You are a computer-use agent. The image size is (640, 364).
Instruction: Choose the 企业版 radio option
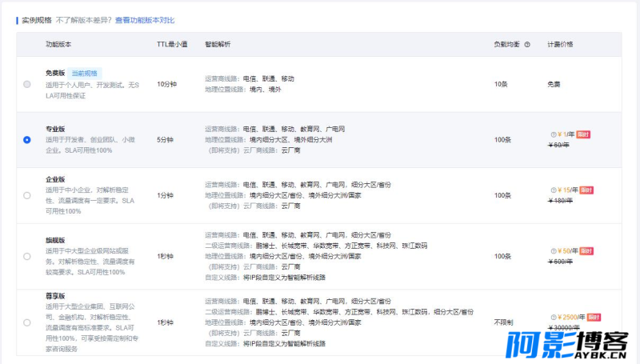click(27, 195)
